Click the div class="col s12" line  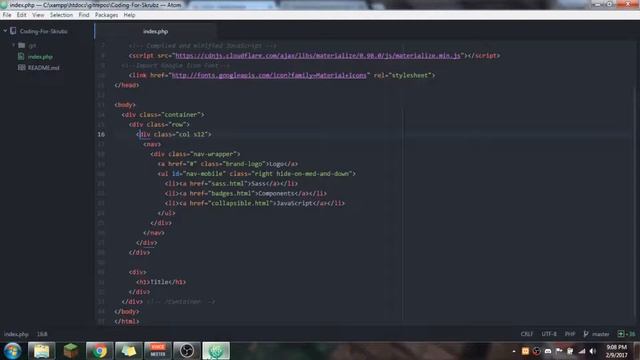click(173, 134)
